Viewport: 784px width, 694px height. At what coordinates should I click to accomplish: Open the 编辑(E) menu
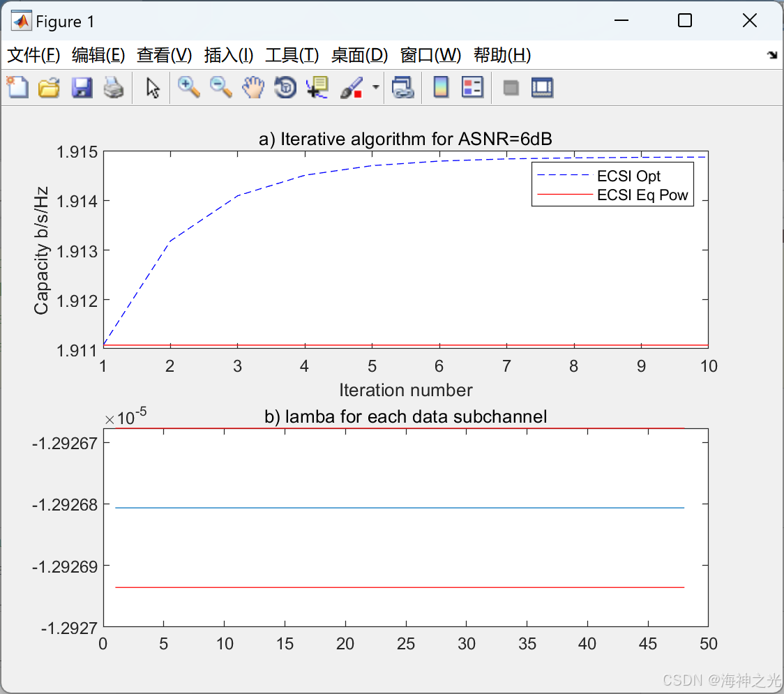point(98,55)
